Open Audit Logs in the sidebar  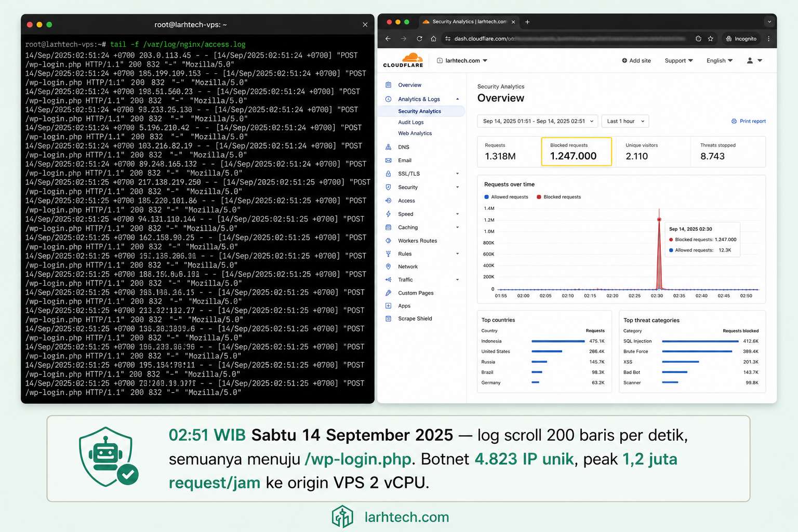[x=411, y=122]
